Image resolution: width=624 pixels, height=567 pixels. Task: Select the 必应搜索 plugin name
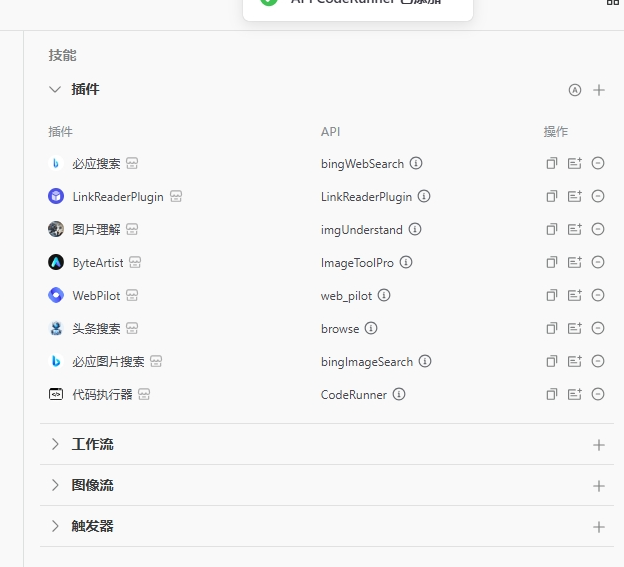pos(96,164)
